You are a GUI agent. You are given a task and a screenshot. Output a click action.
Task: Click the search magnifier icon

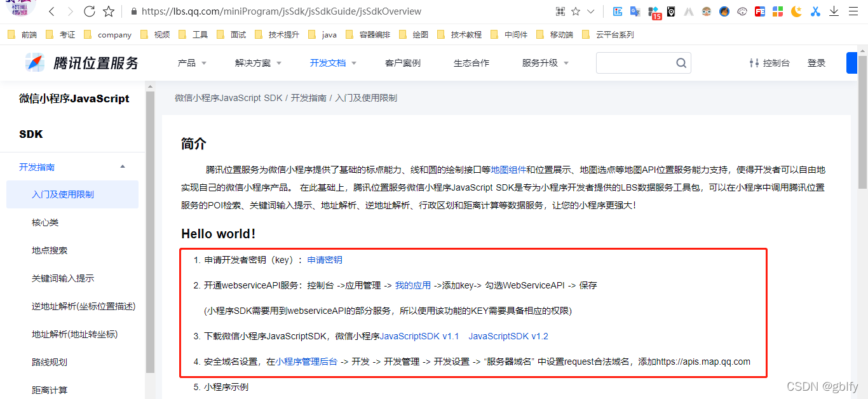click(681, 63)
